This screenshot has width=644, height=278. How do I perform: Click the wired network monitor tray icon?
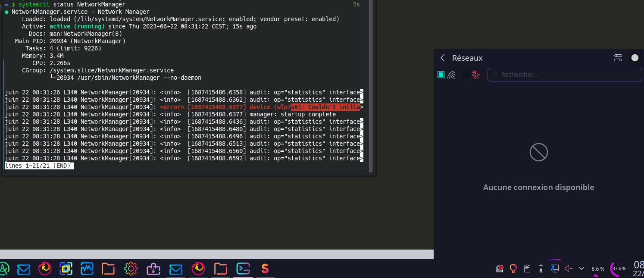point(555,269)
